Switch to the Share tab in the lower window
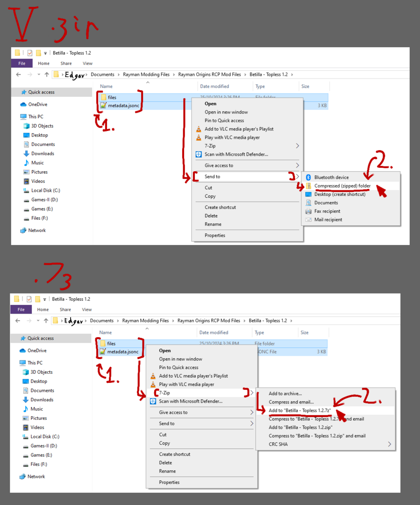Viewport: 420px width, 505px height. click(x=65, y=310)
